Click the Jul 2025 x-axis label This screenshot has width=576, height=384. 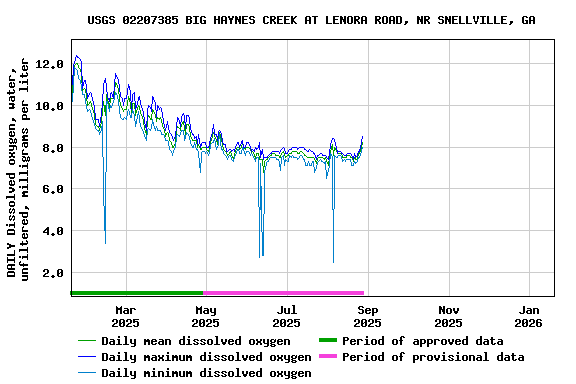(x=287, y=316)
